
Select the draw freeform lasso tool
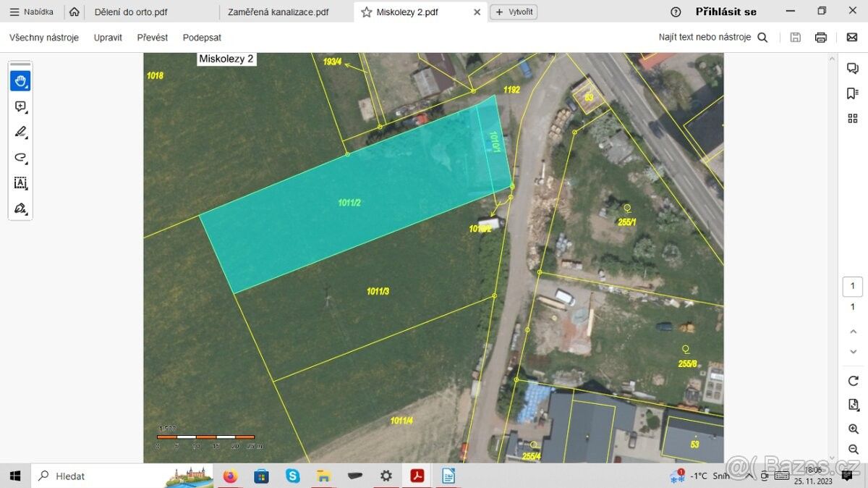pyautogui.click(x=20, y=157)
